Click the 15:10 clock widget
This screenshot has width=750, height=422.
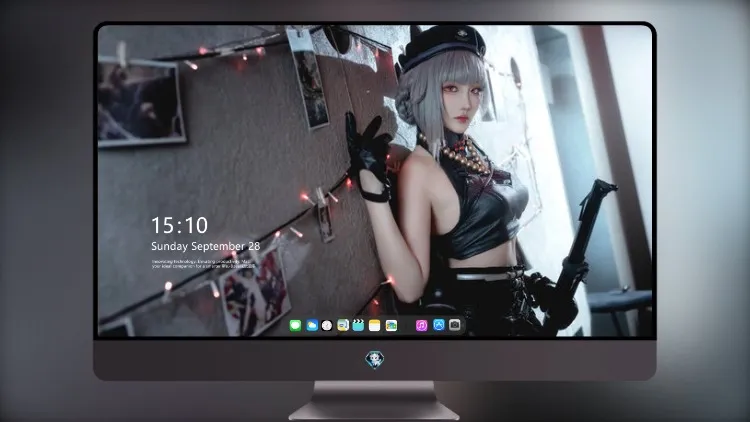179,225
